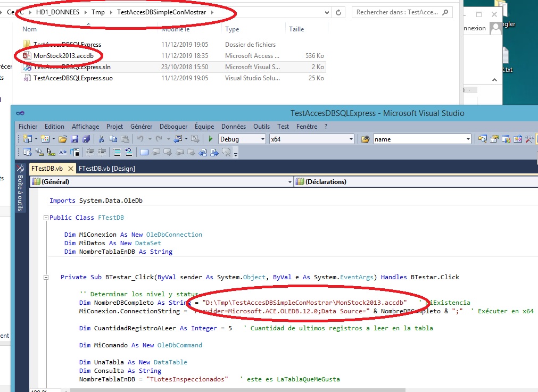Click the Object Browser toolbar icon
This screenshot has width=538, height=392.
point(517,139)
